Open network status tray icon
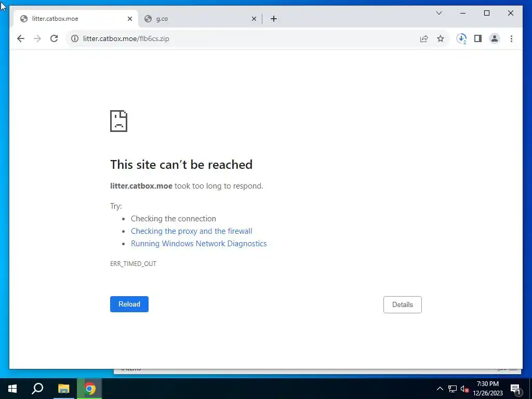The width and height of the screenshot is (532, 399). (453, 389)
